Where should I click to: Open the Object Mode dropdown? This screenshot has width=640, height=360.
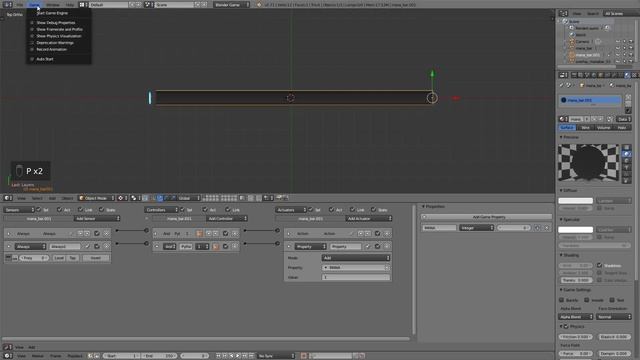96,198
